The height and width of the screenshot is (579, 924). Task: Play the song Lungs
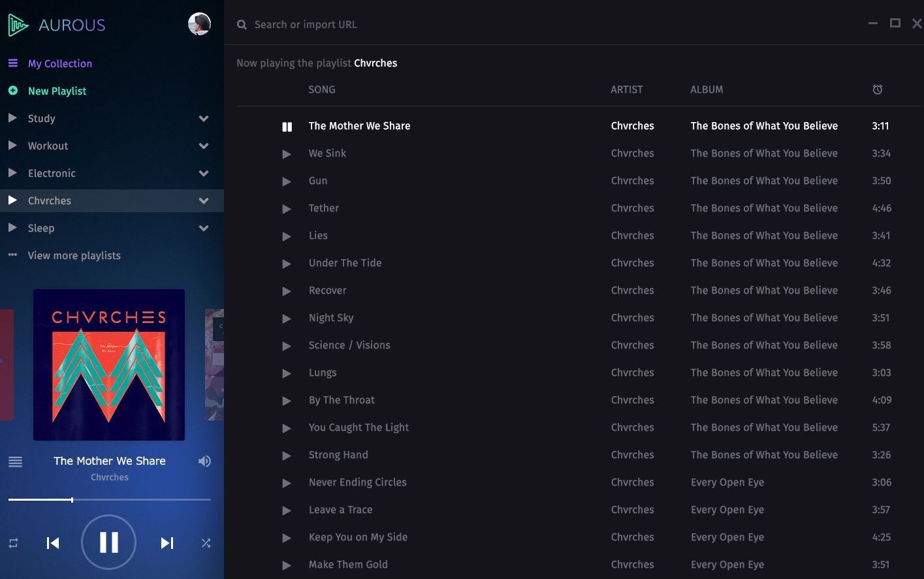(x=287, y=373)
